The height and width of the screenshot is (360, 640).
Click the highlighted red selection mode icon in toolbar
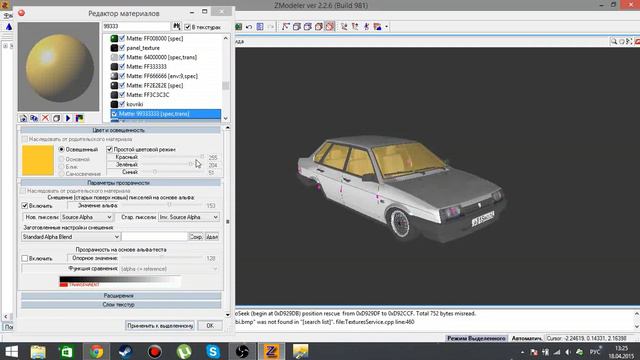point(330,27)
